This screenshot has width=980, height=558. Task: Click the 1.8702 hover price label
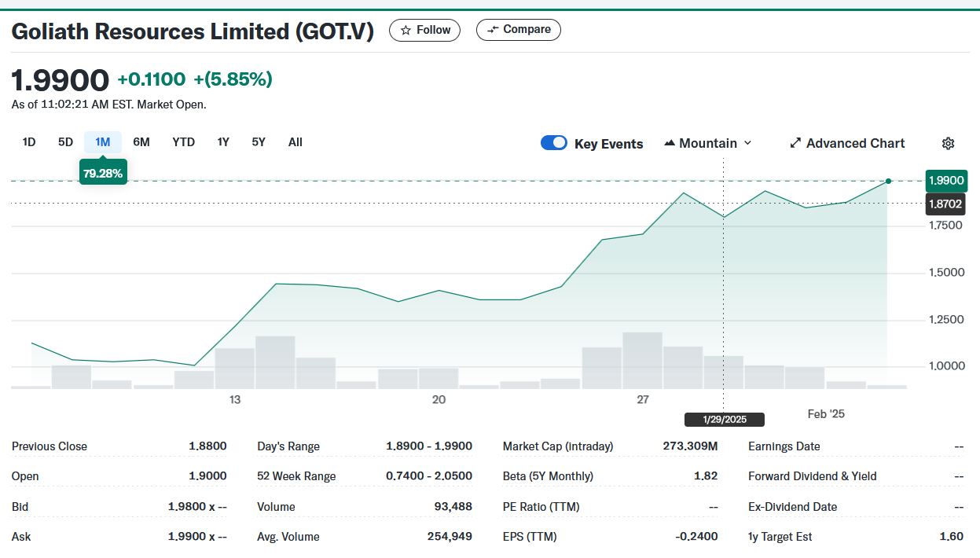tap(946, 204)
